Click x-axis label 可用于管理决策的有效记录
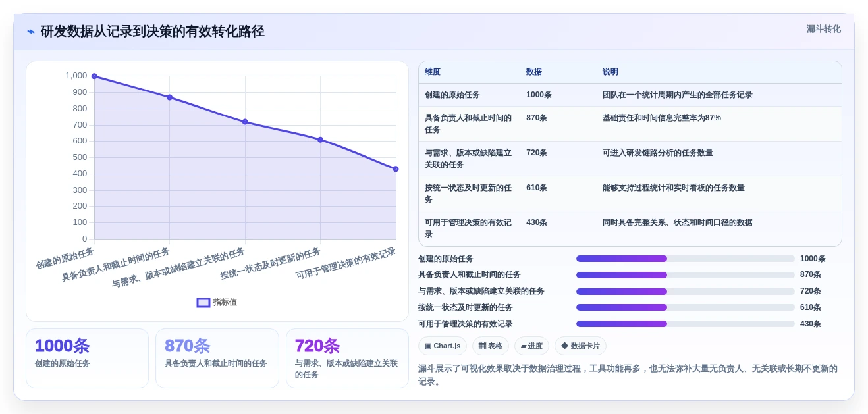The height and width of the screenshot is (414, 868). point(346,263)
